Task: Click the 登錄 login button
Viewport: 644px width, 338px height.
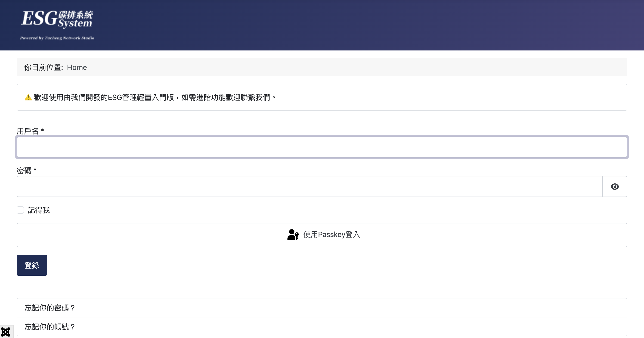Action: [32, 265]
